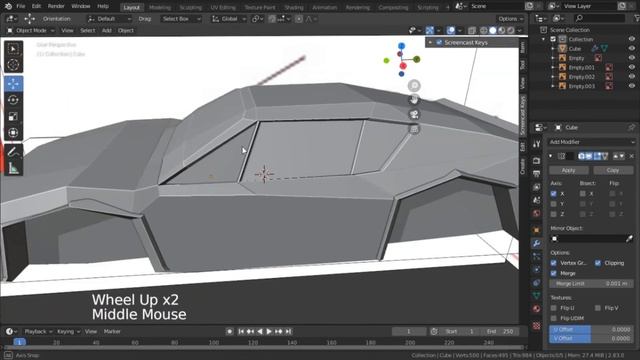Click the timeline Play button

point(269,331)
